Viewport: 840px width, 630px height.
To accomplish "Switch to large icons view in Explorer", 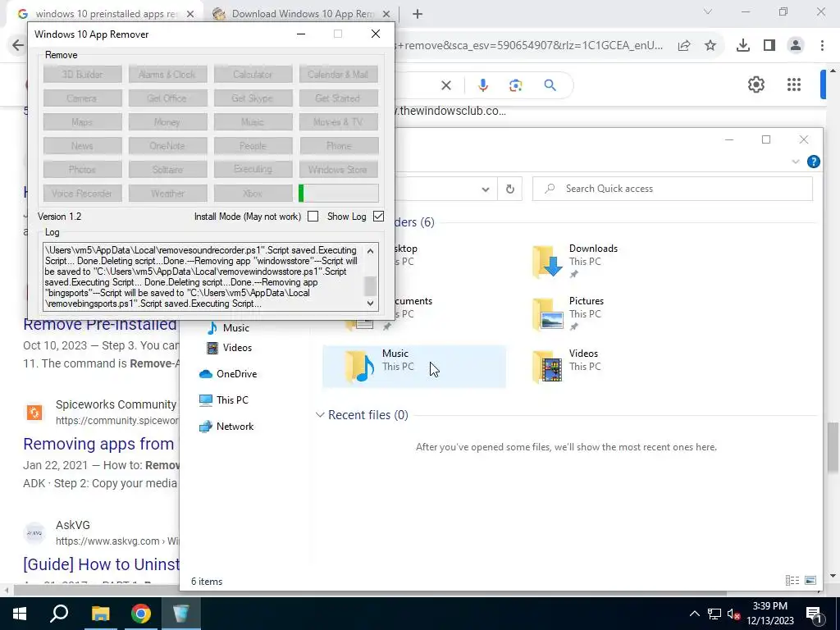I will point(810,580).
